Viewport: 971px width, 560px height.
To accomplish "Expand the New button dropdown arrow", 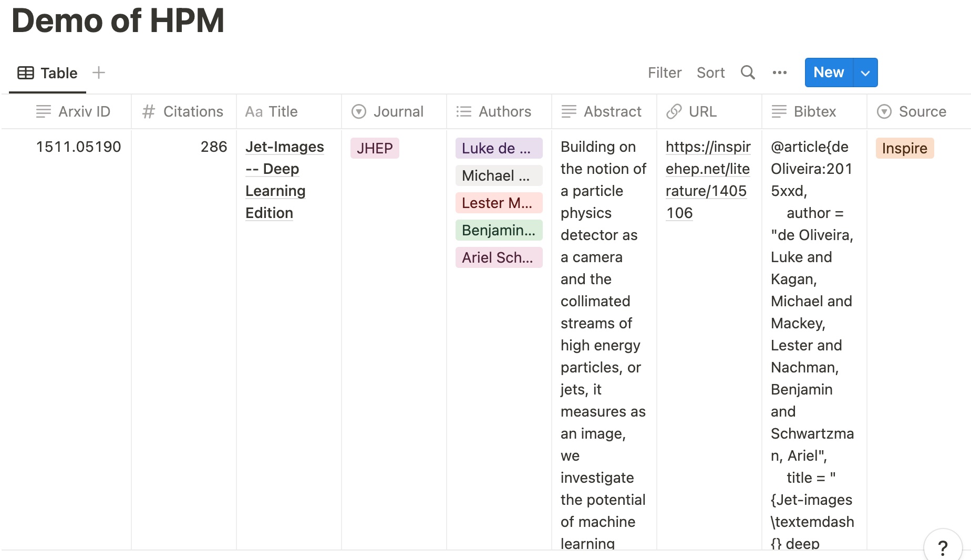I will [x=865, y=72].
